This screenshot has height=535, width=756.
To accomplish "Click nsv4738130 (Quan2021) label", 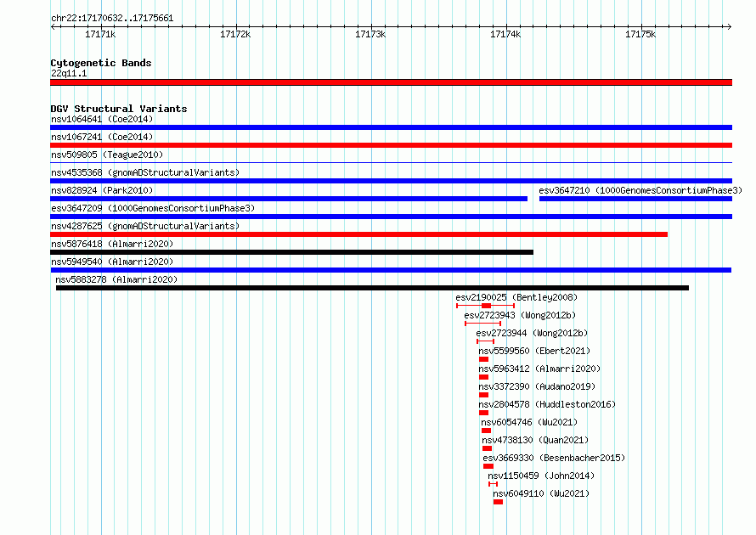I will click(535, 440).
